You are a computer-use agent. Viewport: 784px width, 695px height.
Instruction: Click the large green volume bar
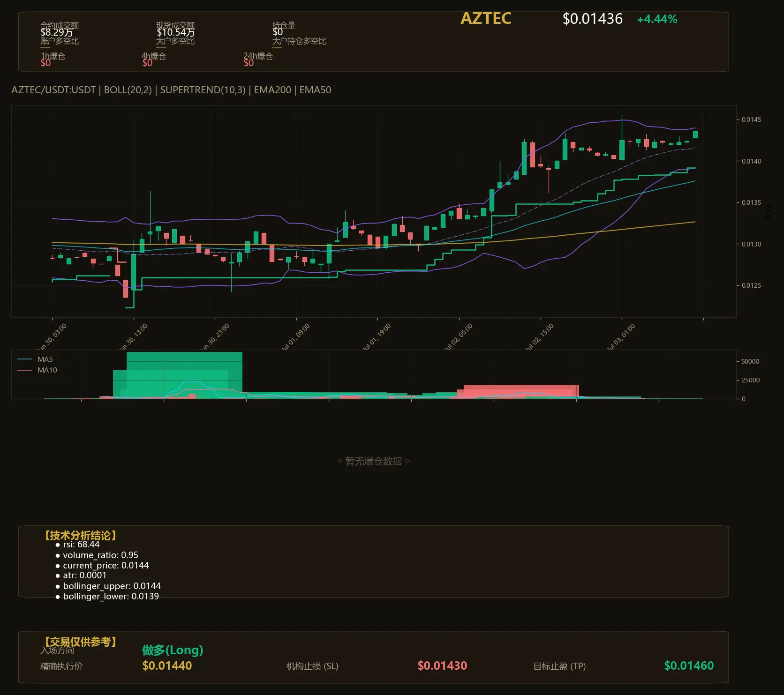(184, 375)
